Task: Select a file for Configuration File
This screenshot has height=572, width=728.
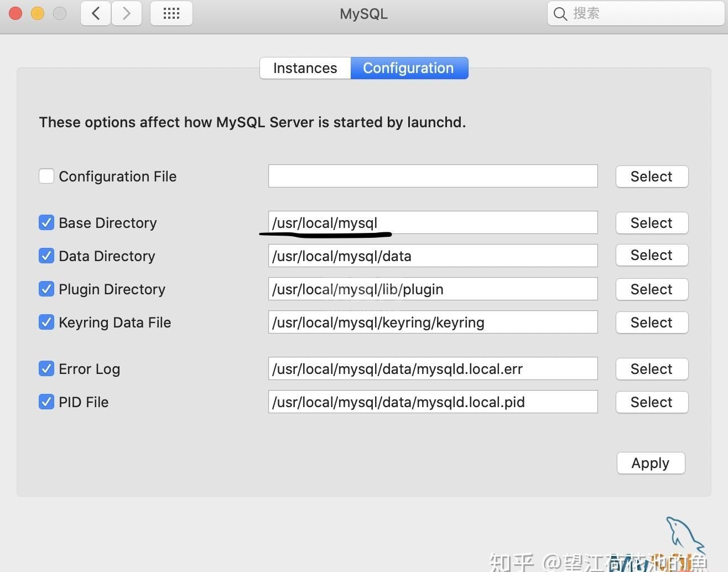Action: tap(652, 176)
